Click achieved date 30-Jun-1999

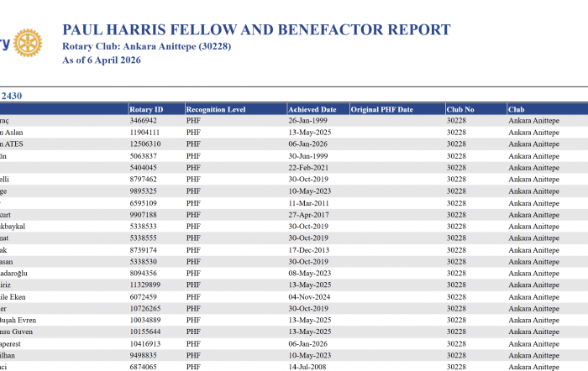[308, 156]
